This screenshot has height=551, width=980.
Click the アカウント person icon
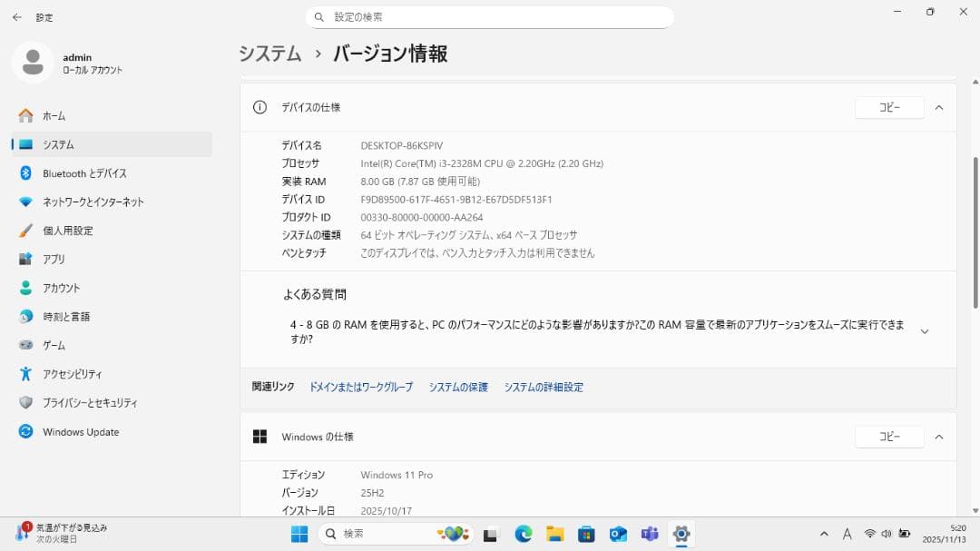[25, 288]
